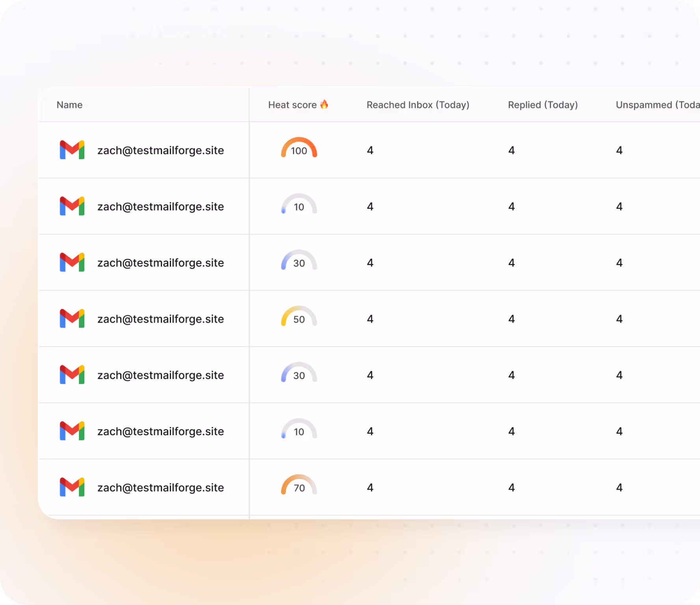
Task: Select the Gmail icon beside heat score 70
Action: click(x=72, y=487)
